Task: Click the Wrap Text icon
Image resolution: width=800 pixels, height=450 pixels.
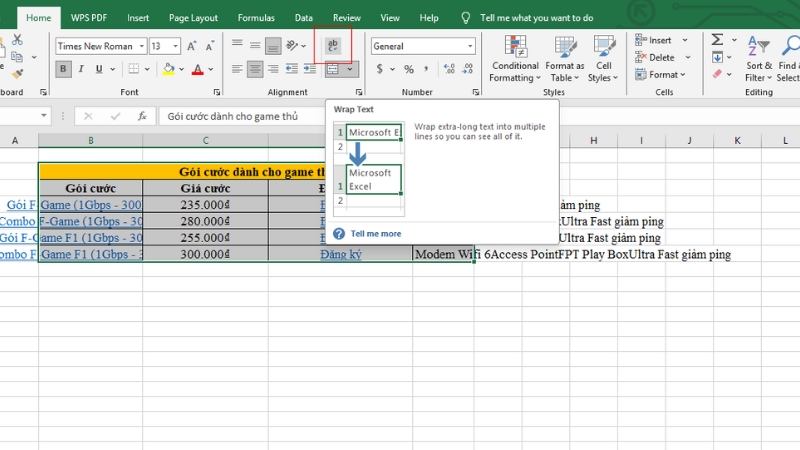Action: click(x=332, y=46)
